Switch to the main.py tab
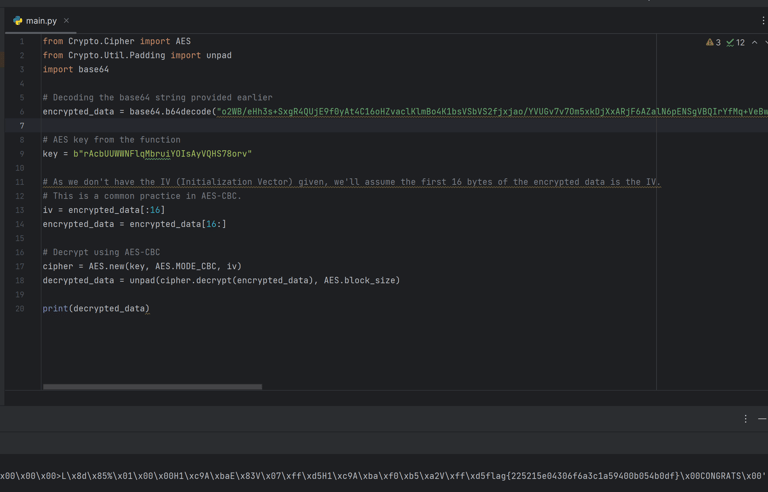This screenshot has width=768, height=492. click(x=42, y=20)
